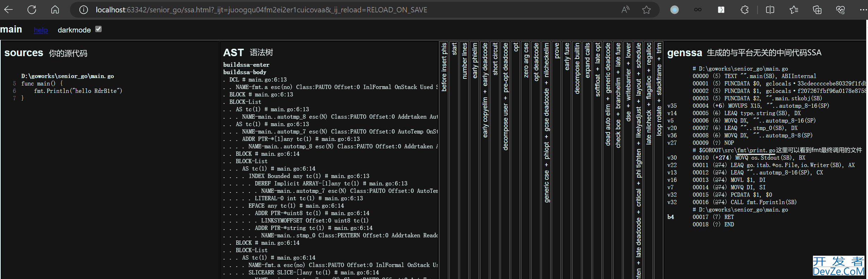868x279 pixels.
Task: Highlight value v16 in genssa
Action: point(672,180)
